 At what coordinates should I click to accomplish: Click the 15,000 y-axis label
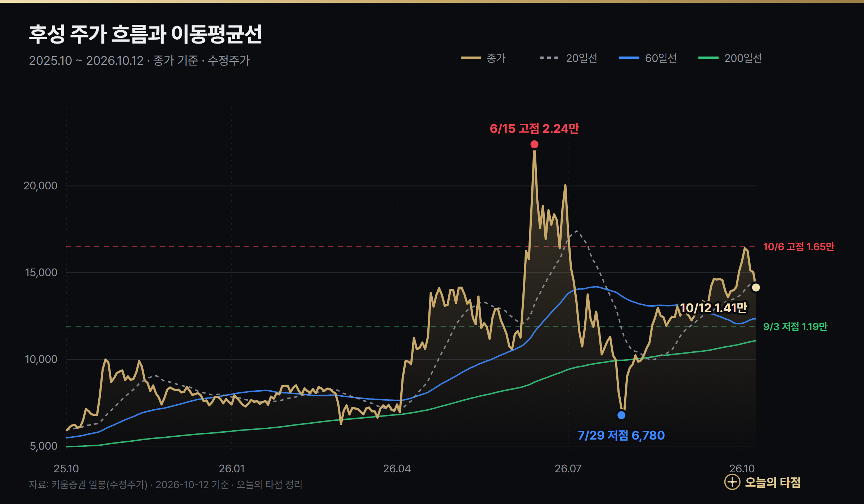click(x=41, y=273)
